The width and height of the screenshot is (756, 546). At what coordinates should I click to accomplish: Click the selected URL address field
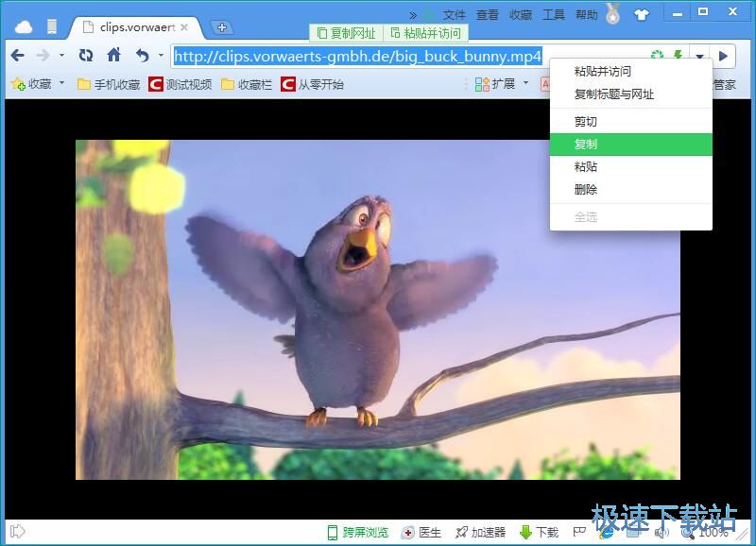point(358,57)
